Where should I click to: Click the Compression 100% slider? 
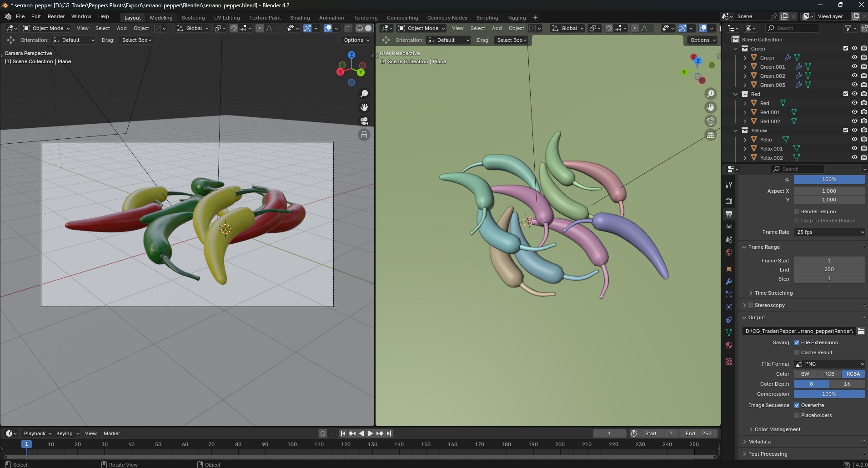pyautogui.click(x=829, y=394)
